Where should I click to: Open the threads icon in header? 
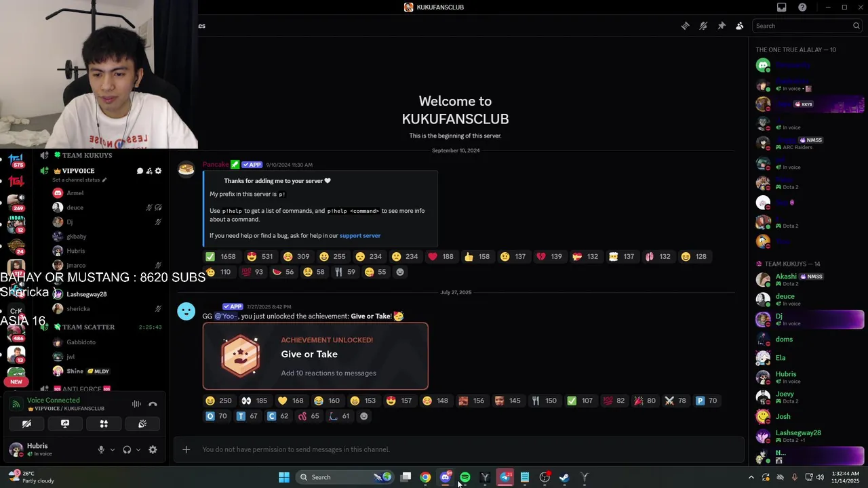tap(686, 26)
